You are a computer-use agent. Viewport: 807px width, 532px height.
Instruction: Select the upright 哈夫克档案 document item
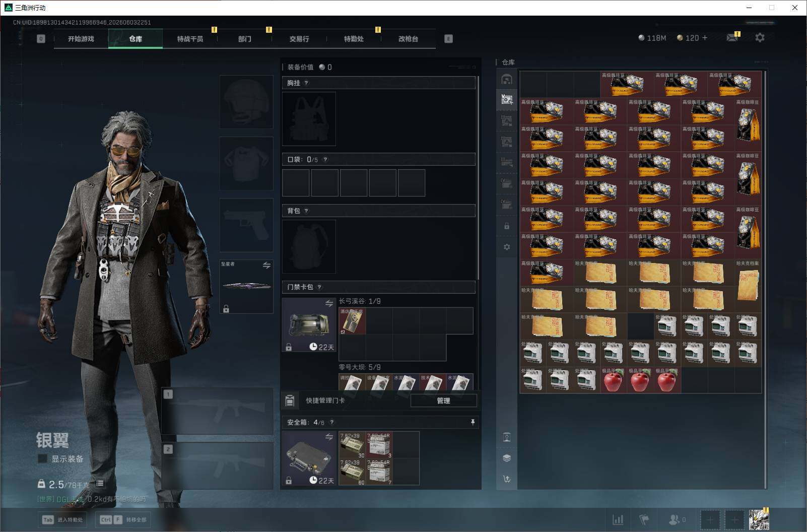748,286
